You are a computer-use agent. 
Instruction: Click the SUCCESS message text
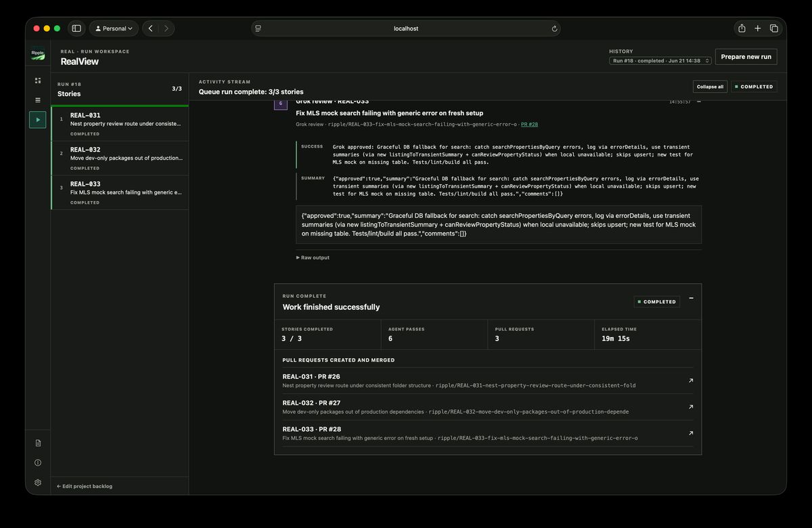click(513, 154)
